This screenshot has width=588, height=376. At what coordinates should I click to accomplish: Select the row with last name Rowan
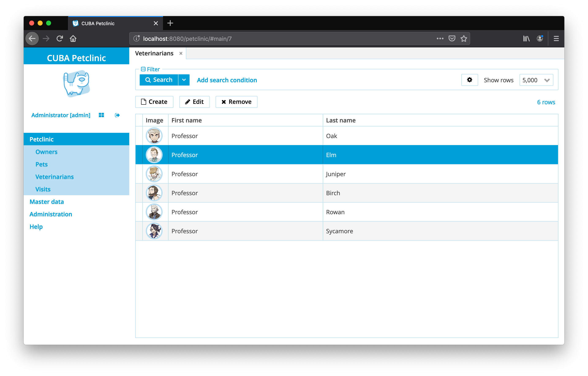click(347, 212)
